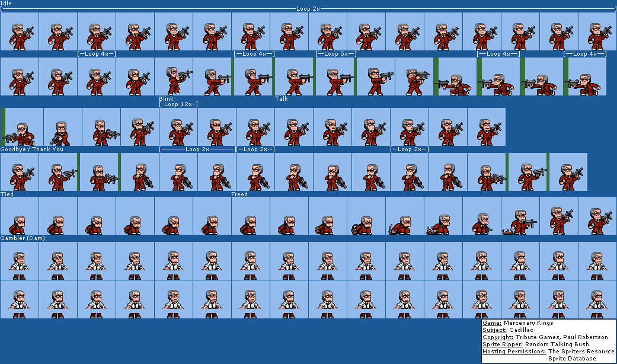The image size is (617, 364).
Task: Select the 'Gambler (Dam)' label
Action: (x=23, y=238)
